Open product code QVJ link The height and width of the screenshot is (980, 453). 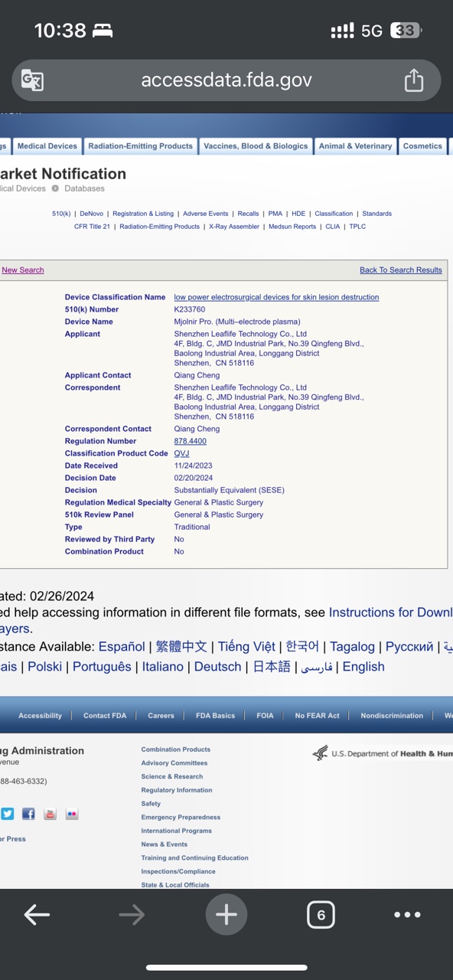181,453
